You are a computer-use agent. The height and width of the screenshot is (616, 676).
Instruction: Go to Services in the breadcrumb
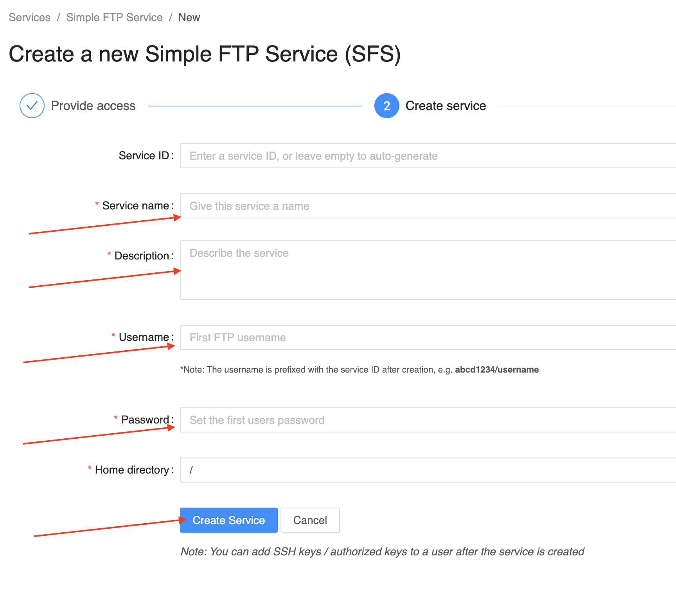coord(30,18)
